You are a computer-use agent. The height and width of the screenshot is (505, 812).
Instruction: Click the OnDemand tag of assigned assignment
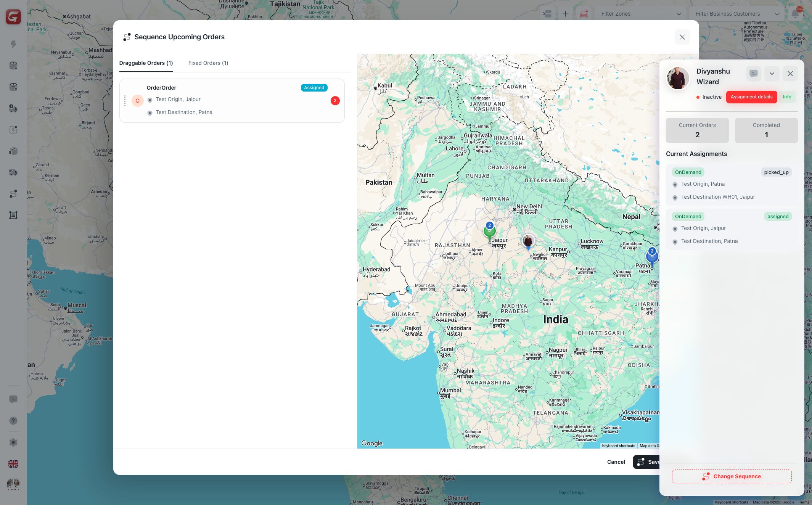coord(688,216)
